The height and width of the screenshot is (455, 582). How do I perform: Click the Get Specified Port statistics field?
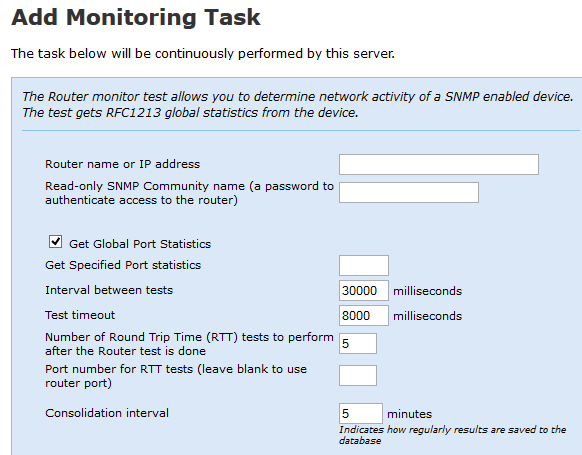364,265
